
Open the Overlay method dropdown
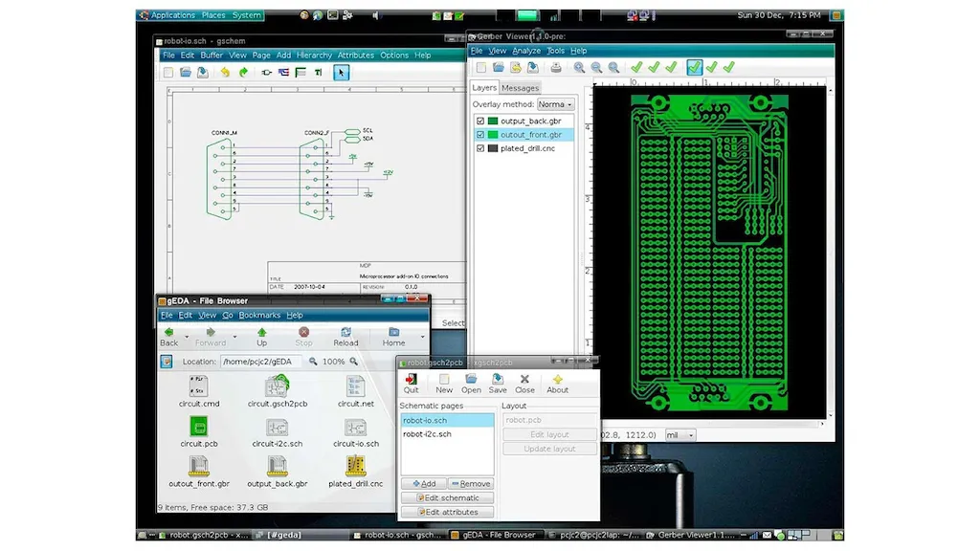(x=556, y=104)
